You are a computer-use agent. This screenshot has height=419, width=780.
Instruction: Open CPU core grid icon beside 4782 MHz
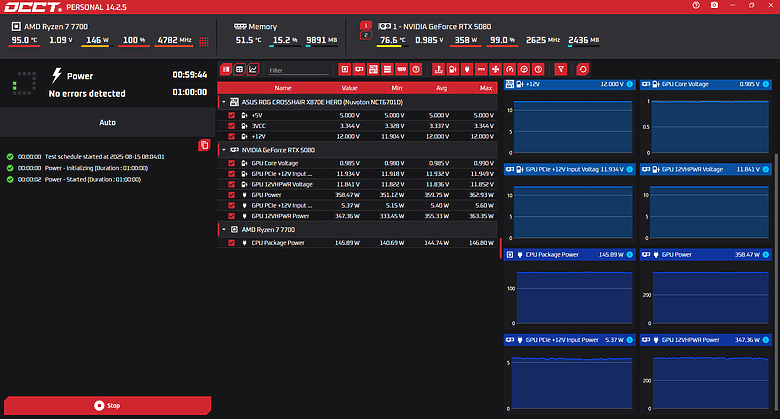pyautogui.click(x=204, y=41)
